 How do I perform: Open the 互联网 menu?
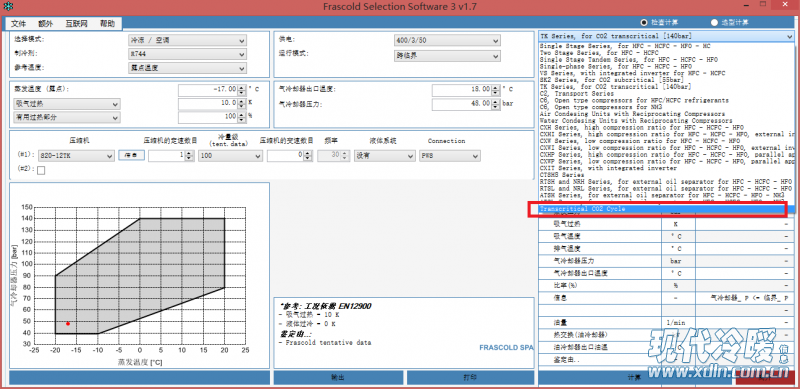pyautogui.click(x=76, y=23)
